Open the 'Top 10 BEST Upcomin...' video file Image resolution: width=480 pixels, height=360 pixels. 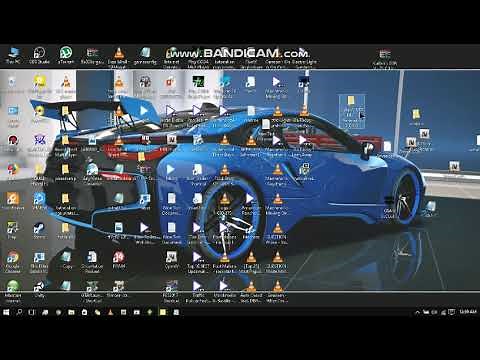pos(198,262)
